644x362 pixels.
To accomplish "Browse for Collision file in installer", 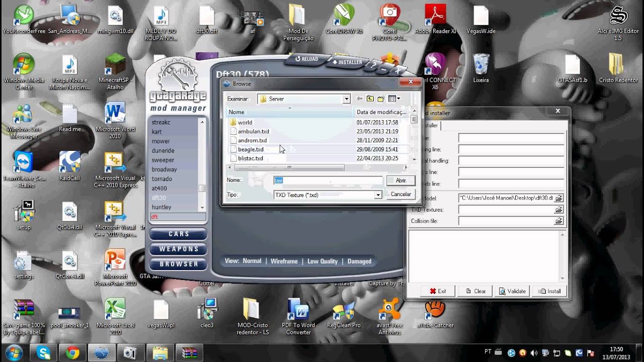I will [x=558, y=221].
